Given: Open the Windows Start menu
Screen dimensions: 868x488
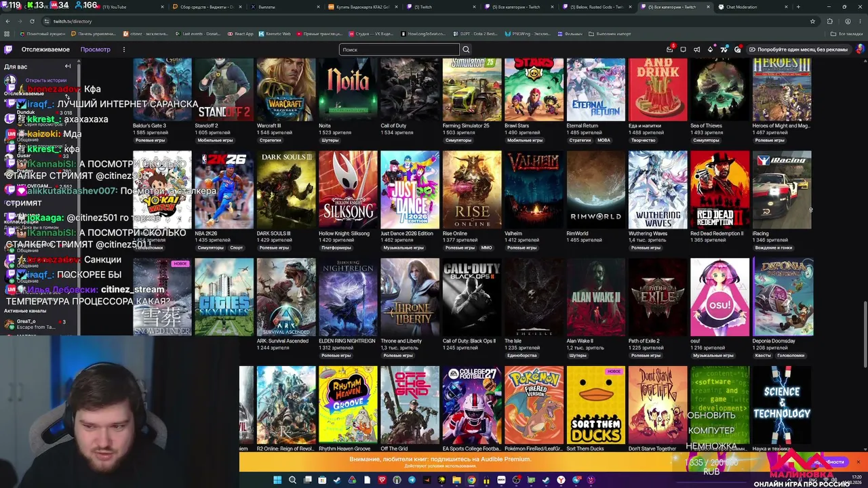Looking at the screenshot, I should pyautogui.click(x=277, y=480).
